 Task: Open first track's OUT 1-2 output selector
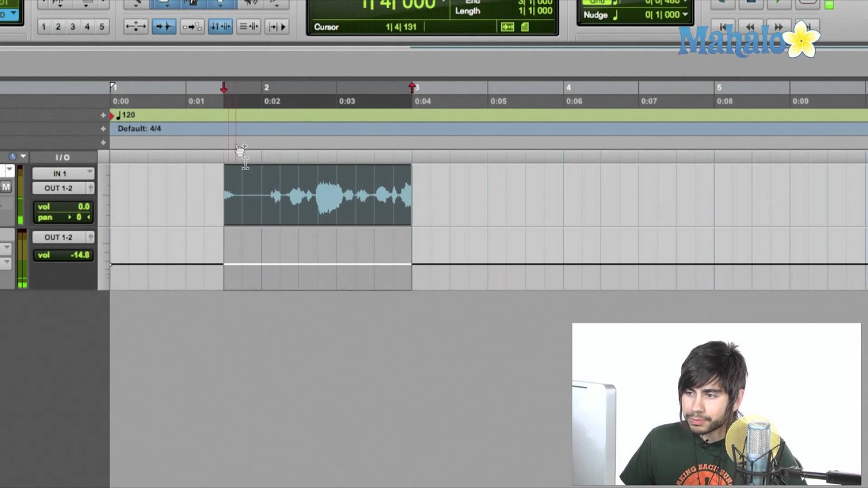coord(58,188)
